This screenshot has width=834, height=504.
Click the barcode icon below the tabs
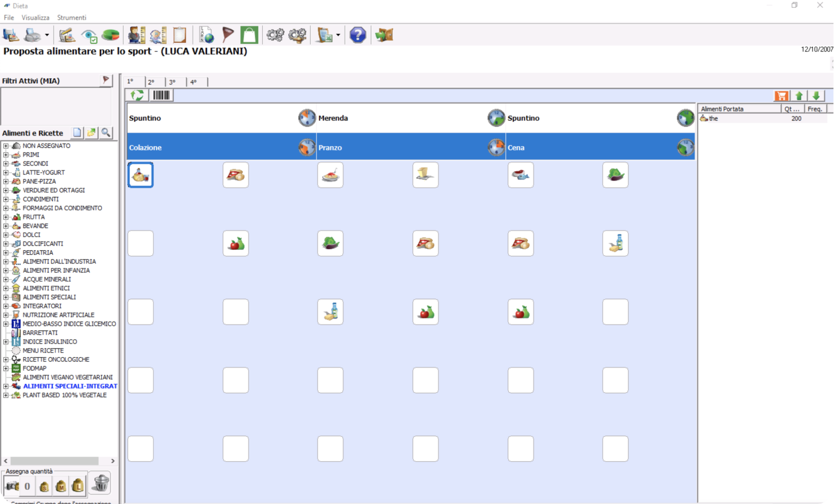point(162,96)
